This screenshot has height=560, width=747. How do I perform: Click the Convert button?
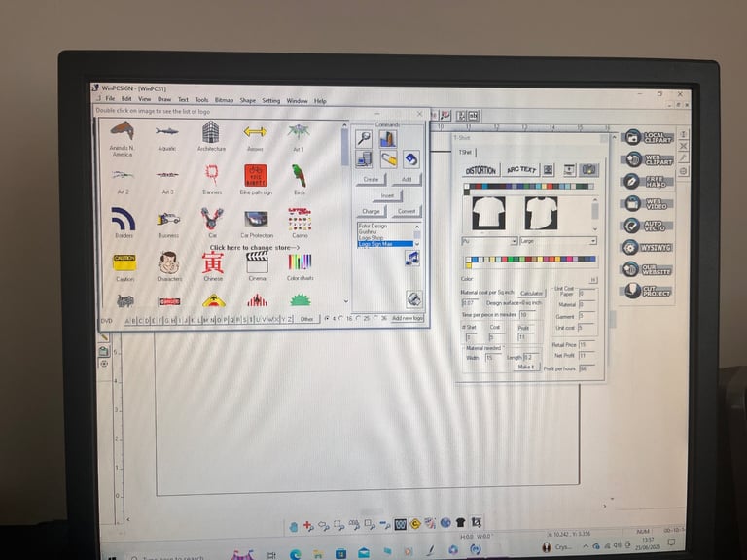click(x=407, y=211)
